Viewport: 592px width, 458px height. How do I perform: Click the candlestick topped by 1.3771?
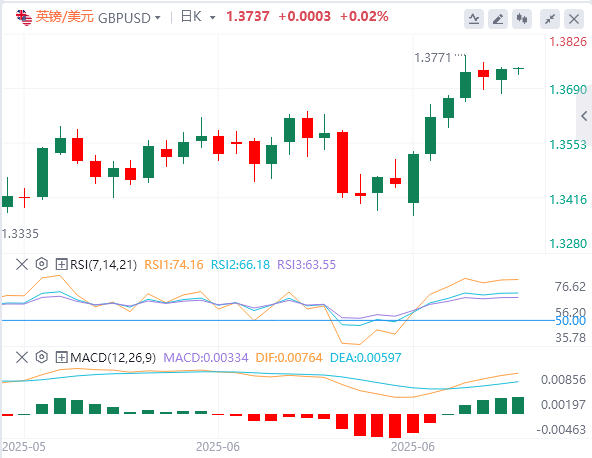pos(466,79)
